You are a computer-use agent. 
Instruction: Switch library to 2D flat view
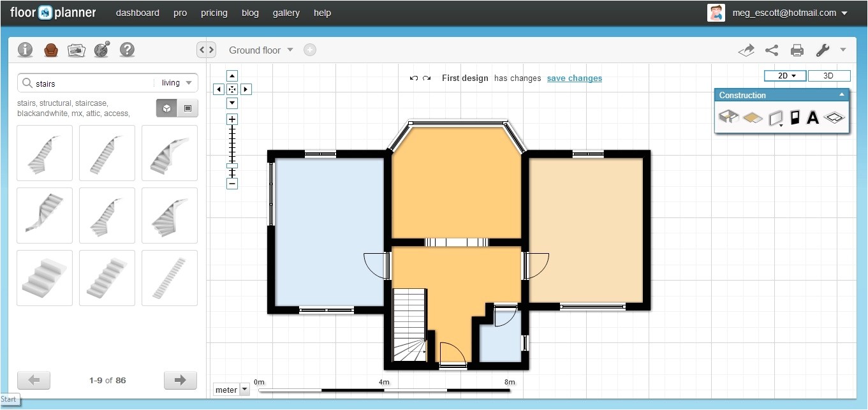(188, 108)
